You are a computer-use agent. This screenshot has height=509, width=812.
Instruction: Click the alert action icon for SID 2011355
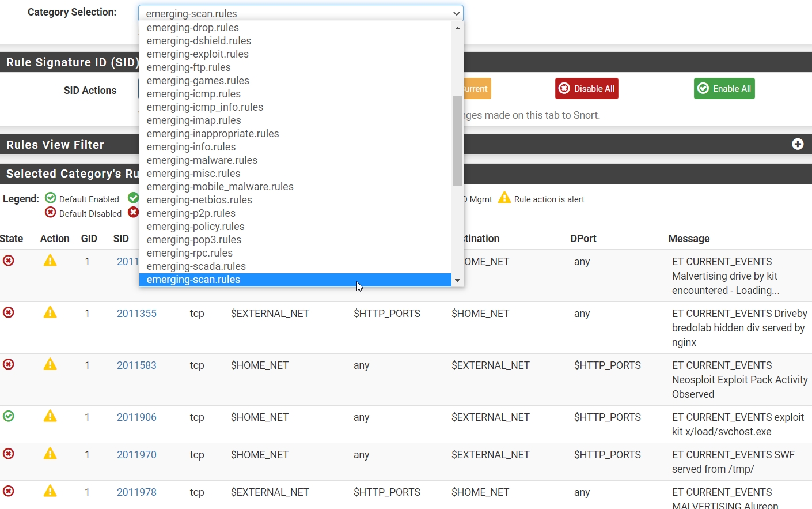pyautogui.click(x=50, y=312)
